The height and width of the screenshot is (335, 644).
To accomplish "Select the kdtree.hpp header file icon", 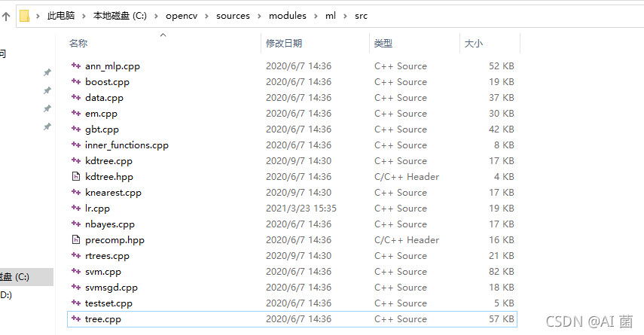I will (x=76, y=176).
